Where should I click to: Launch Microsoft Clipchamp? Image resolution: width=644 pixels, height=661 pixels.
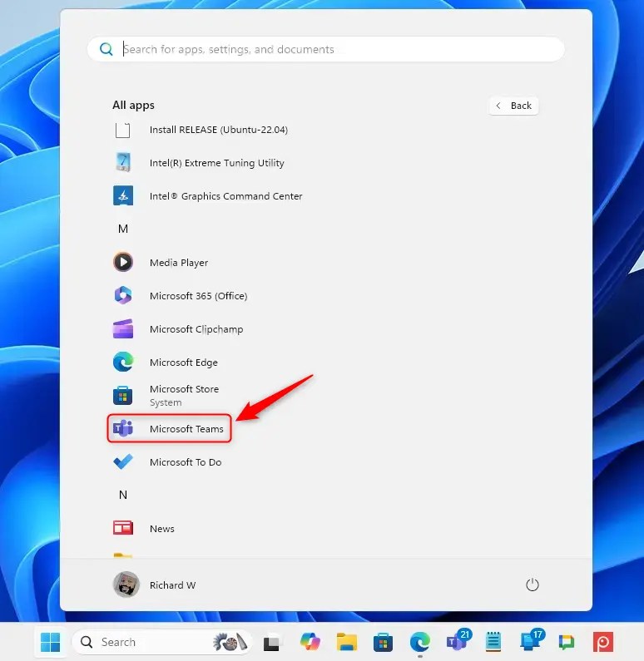click(178, 329)
